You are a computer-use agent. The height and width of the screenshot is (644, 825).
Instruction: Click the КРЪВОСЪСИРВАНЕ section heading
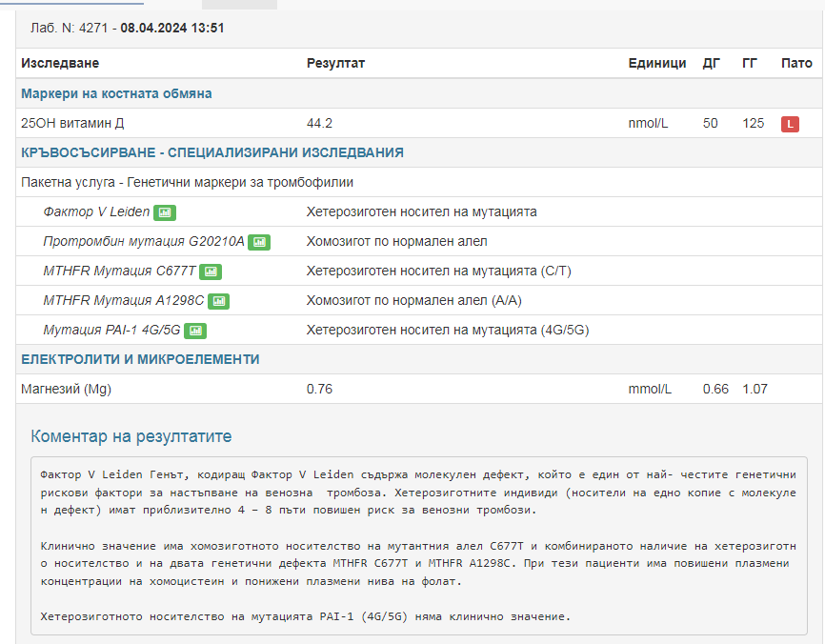(211, 152)
